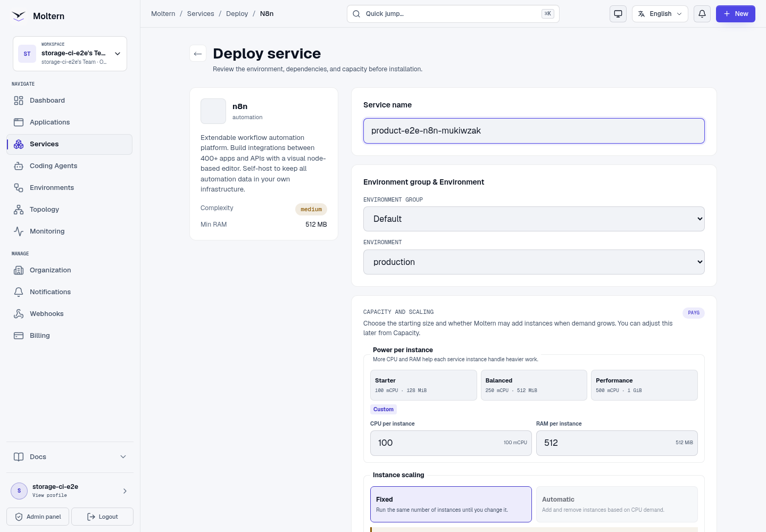Click the New button
The height and width of the screenshot is (532, 766).
coord(736,14)
